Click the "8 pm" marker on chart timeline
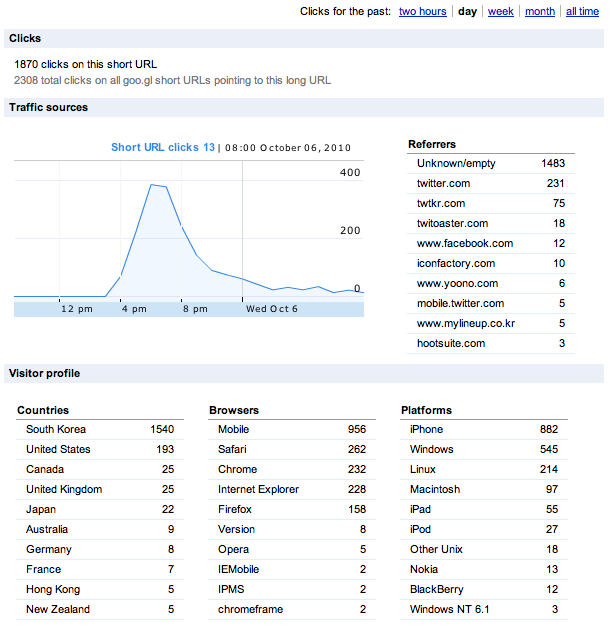The image size is (610, 632). 194,309
